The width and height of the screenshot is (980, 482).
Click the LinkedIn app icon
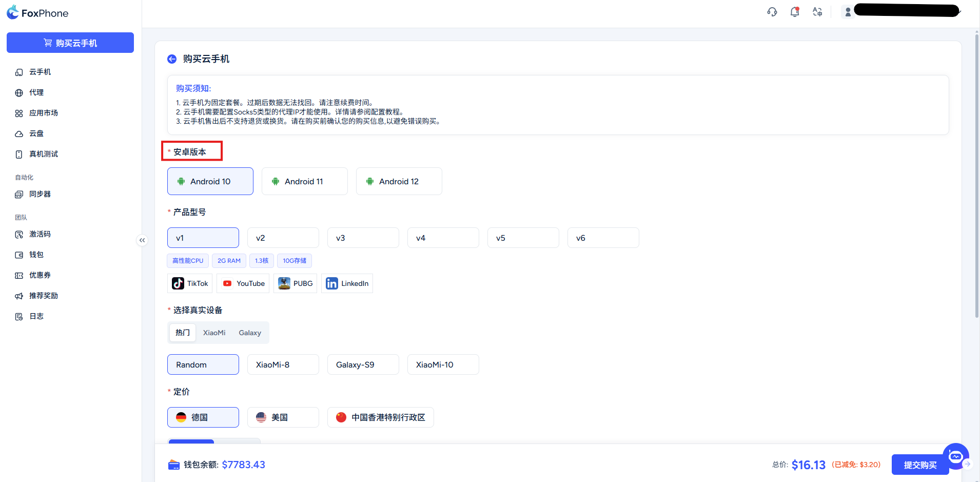tap(332, 283)
